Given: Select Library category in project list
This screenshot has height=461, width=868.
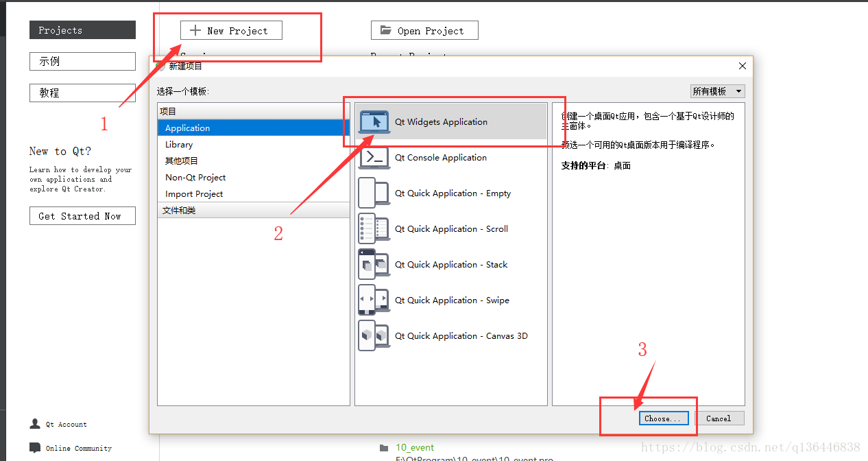Looking at the screenshot, I should [x=254, y=144].
